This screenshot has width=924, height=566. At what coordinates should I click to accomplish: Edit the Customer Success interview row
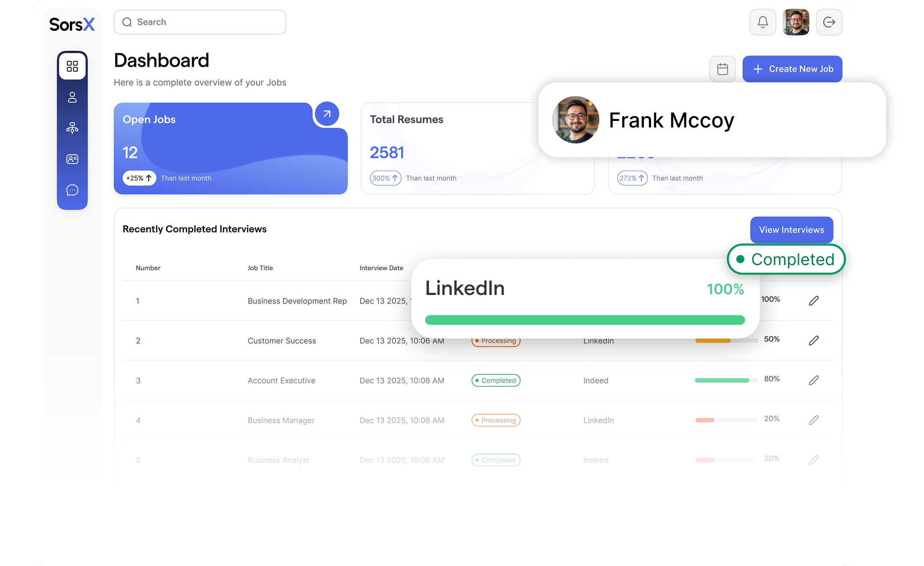click(x=813, y=340)
